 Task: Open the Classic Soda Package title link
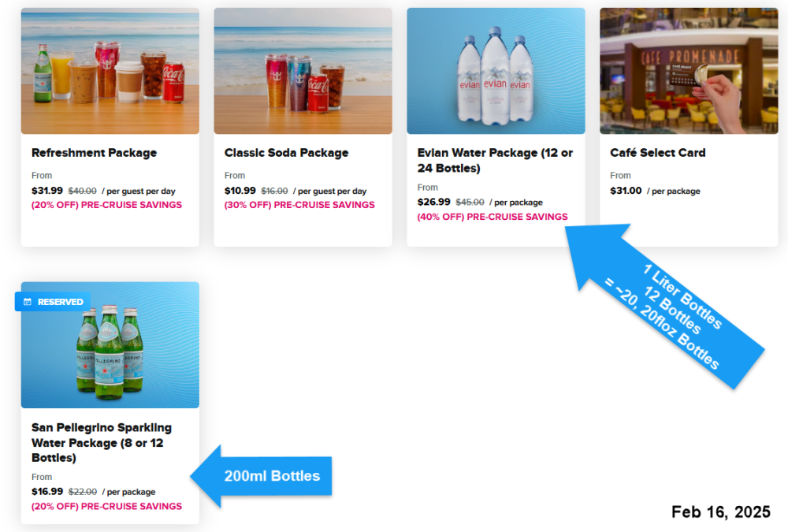coord(287,153)
